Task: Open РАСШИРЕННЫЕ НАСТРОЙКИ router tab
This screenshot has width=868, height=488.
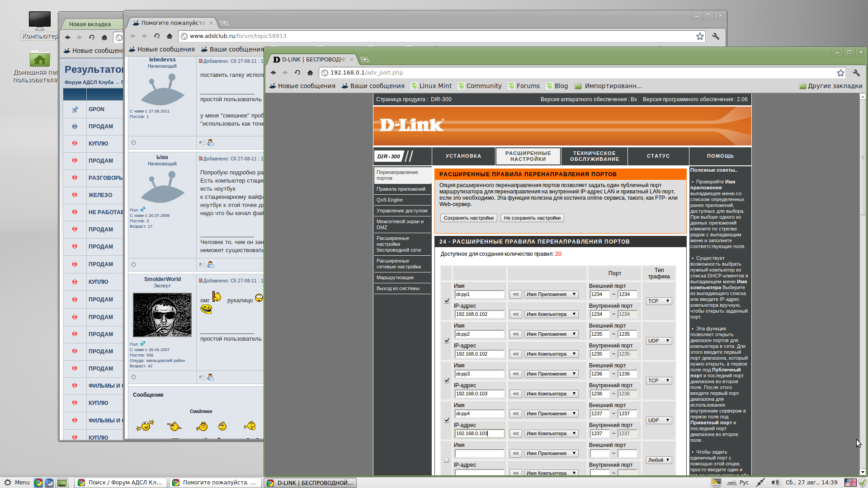Action: click(x=528, y=156)
